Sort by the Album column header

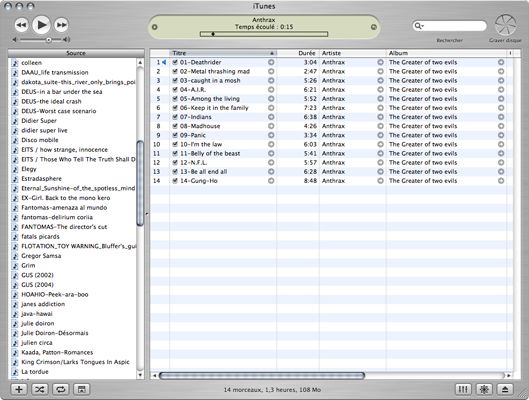pyautogui.click(x=446, y=53)
